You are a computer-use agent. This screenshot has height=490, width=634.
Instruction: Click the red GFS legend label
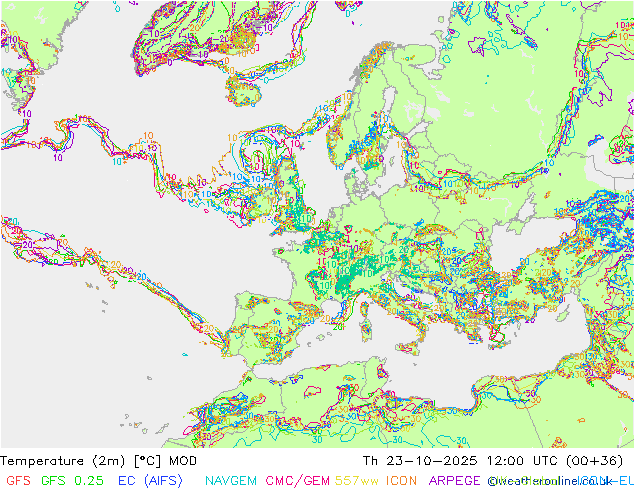pyautogui.click(x=18, y=480)
